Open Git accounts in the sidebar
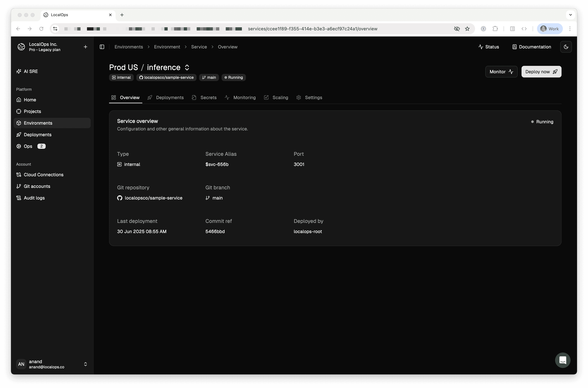588x388 pixels. coord(37,186)
